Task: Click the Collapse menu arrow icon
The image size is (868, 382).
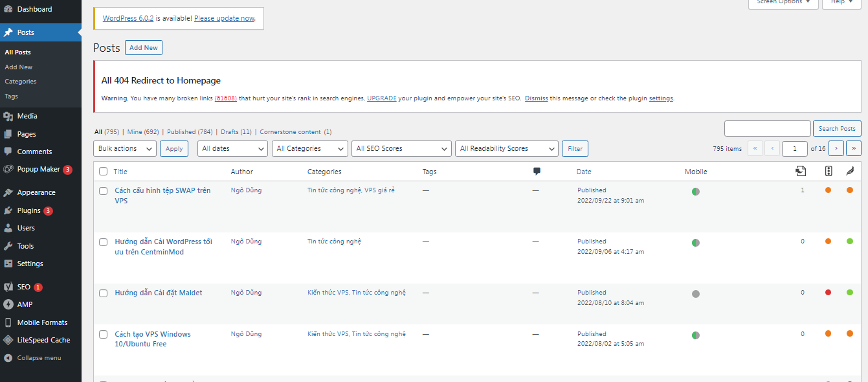Action: click(x=8, y=358)
